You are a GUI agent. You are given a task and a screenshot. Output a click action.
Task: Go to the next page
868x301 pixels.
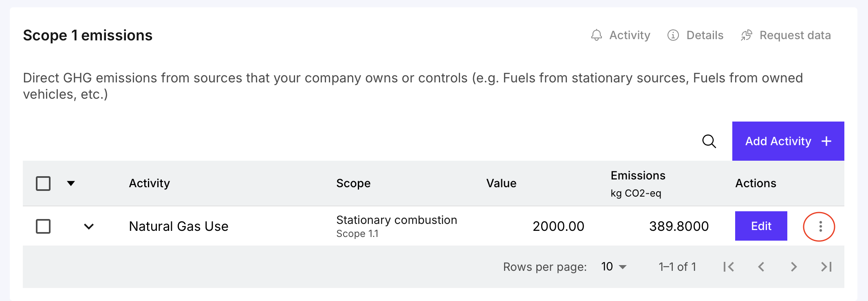(793, 267)
